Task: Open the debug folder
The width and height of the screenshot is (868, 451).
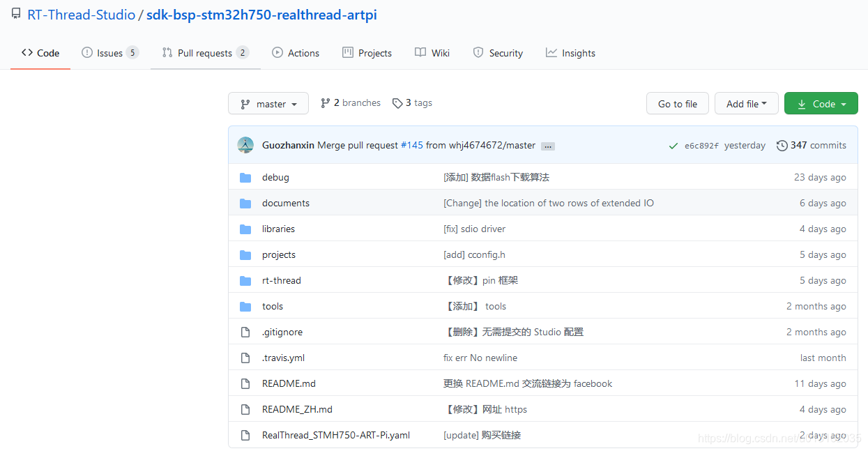Action: (x=275, y=178)
